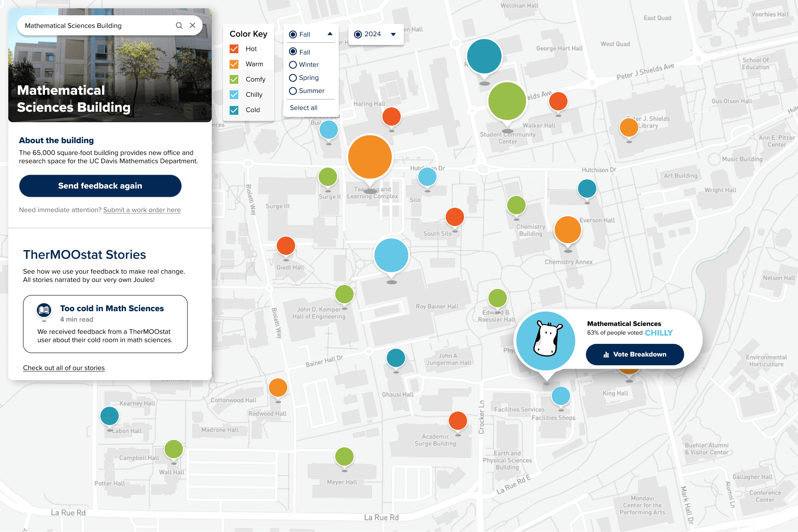Click the chilly pin left of Haring Hall
Screen dimensions: 798x532
[x=329, y=130]
